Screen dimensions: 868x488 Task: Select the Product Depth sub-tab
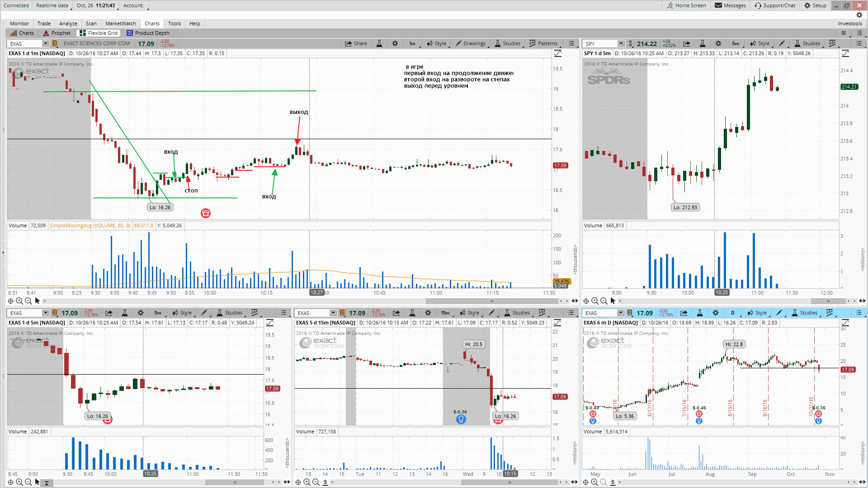click(148, 33)
